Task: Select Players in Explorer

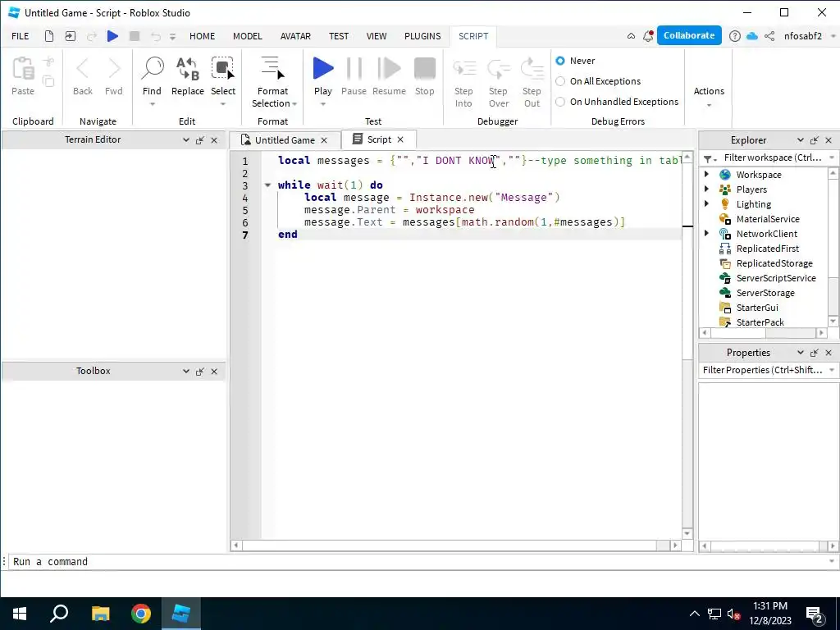Action: pos(751,189)
